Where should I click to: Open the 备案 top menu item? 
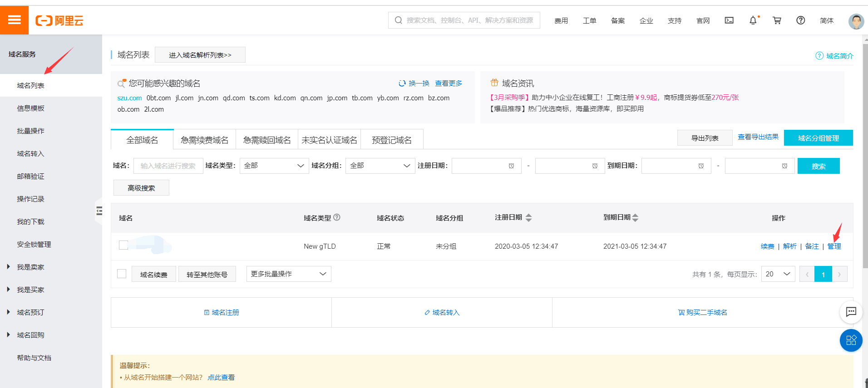pos(618,20)
